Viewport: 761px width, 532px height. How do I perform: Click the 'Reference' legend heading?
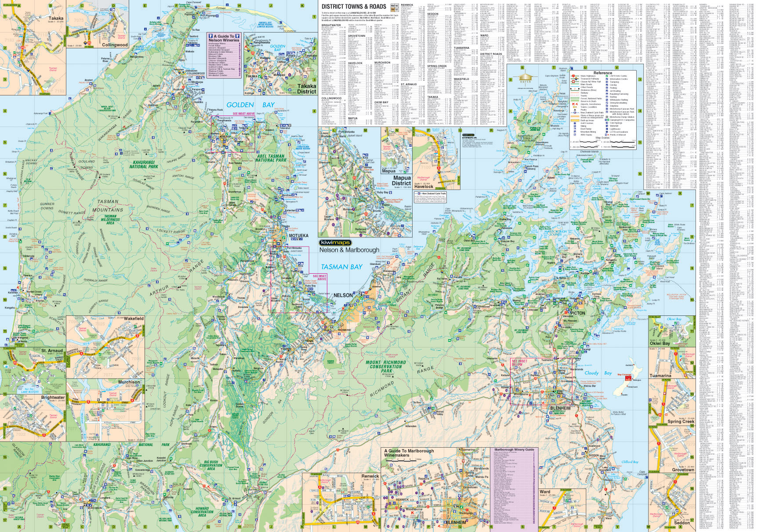coord(603,73)
